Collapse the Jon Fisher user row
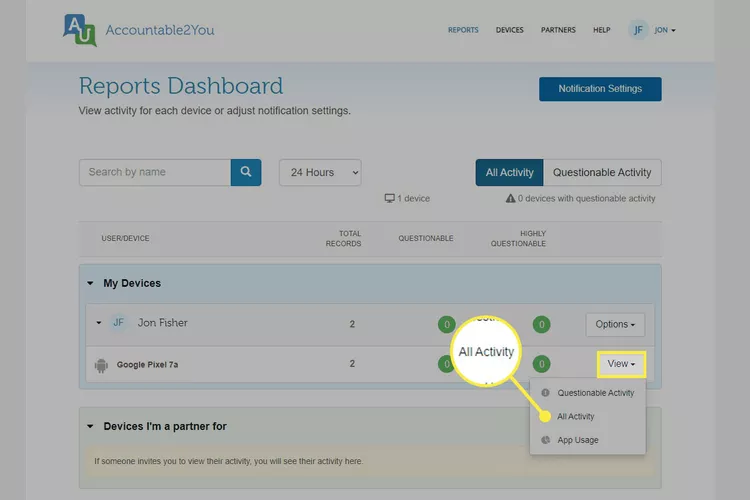 (x=99, y=323)
